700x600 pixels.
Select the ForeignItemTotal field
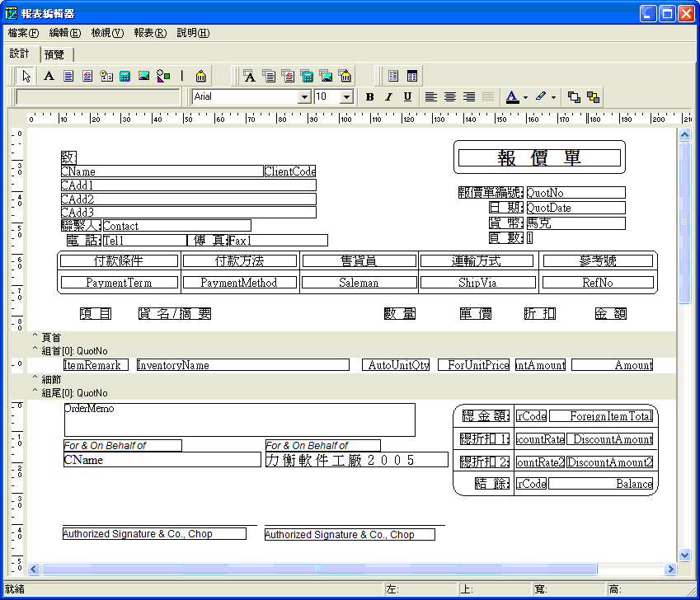[x=601, y=416]
